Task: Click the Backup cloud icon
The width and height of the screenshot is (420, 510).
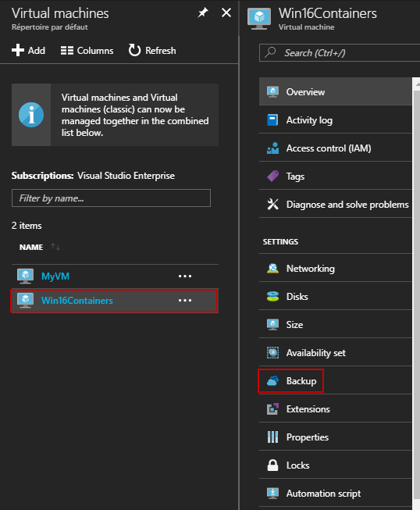Action: coord(272,380)
